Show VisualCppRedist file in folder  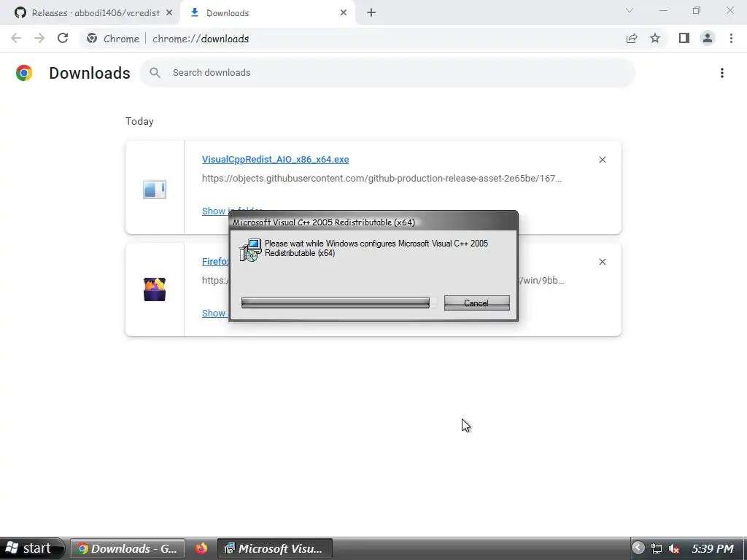(215, 211)
